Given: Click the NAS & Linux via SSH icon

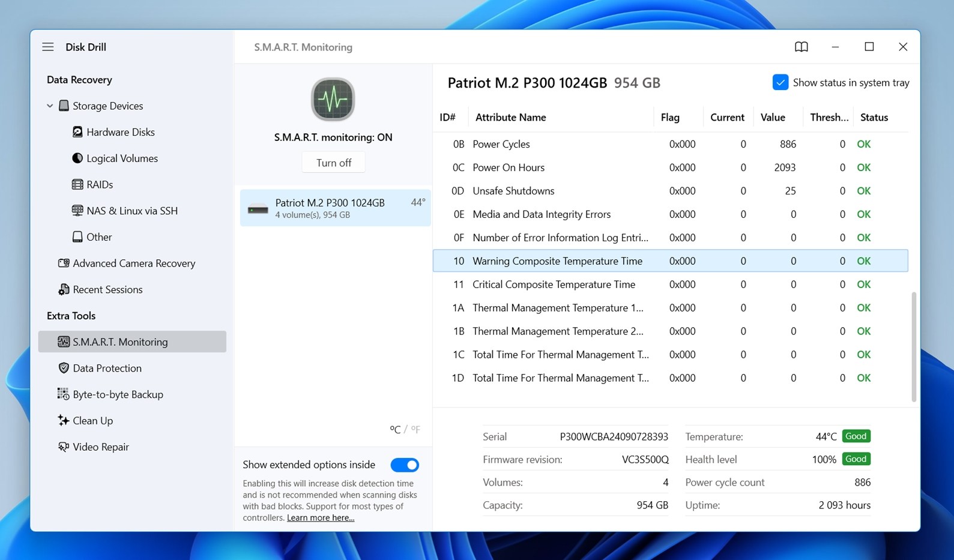Looking at the screenshot, I should (77, 211).
